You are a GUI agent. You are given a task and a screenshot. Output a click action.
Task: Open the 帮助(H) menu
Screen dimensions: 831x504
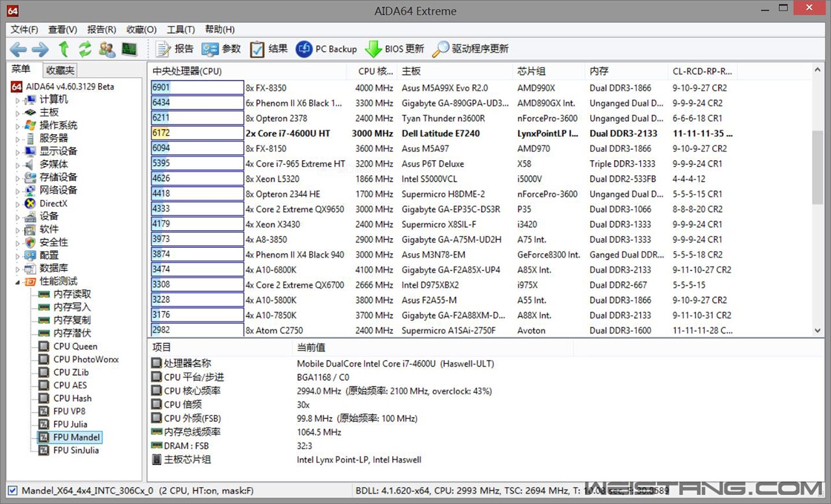[219, 29]
